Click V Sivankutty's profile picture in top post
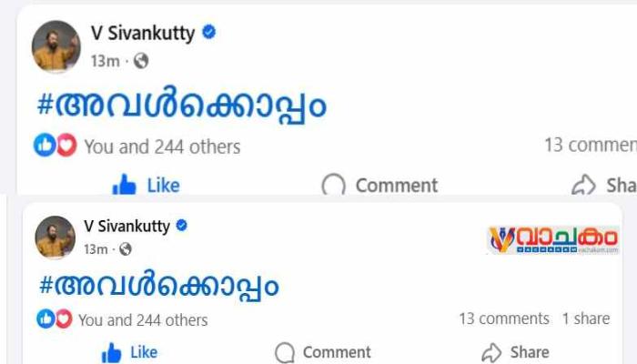637x364 pixels. pyautogui.click(x=56, y=45)
